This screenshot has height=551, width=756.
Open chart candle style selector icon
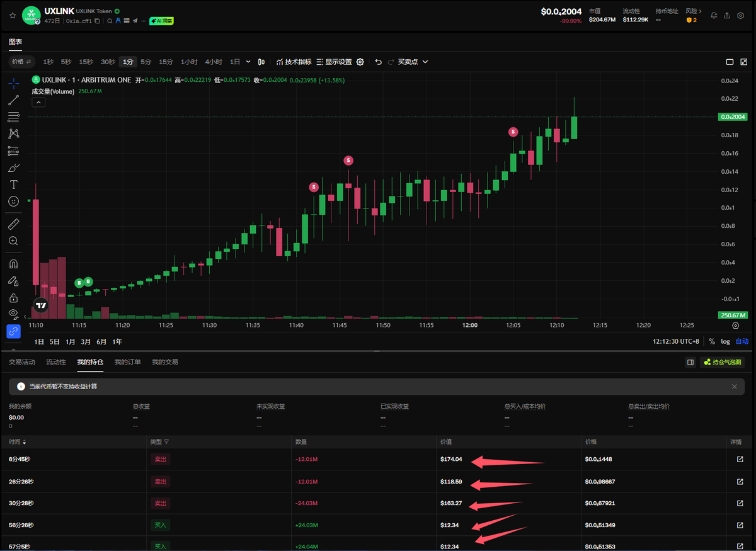tap(261, 62)
